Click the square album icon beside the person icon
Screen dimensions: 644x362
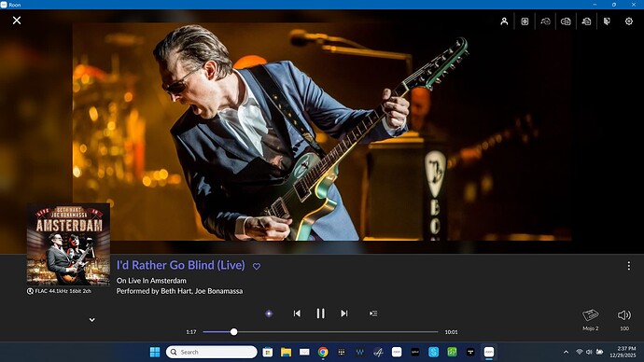click(x=525, y=21)
